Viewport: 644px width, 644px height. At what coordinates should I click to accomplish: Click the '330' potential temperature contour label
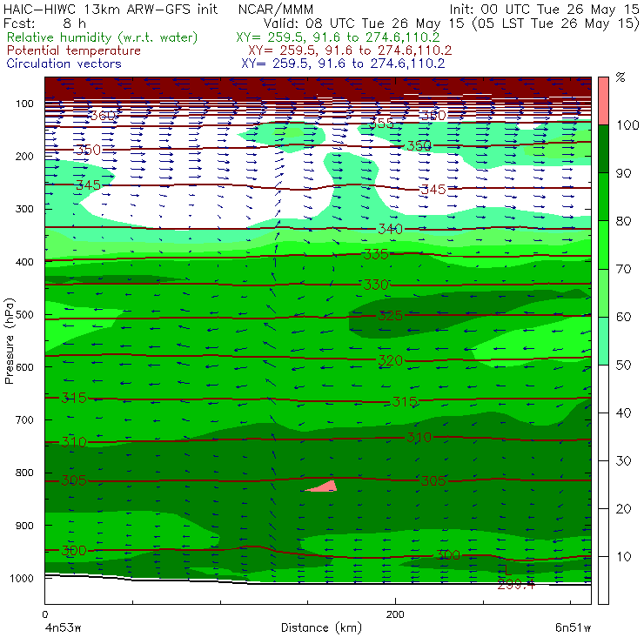point(376,285)
